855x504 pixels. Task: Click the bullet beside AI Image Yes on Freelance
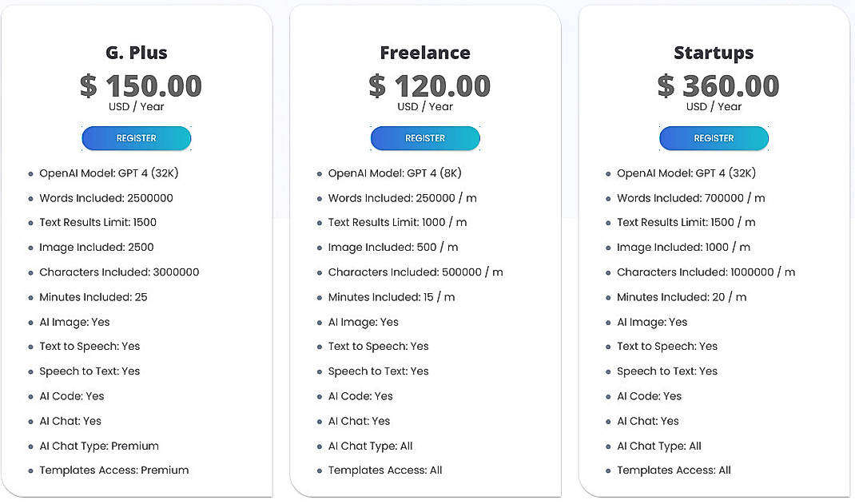click(319, 321)
